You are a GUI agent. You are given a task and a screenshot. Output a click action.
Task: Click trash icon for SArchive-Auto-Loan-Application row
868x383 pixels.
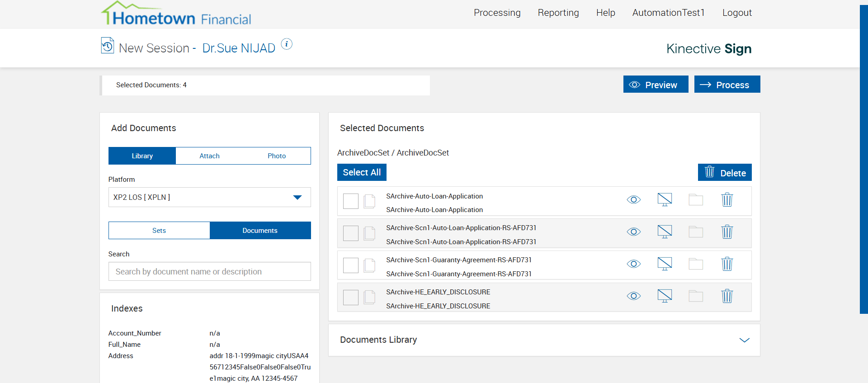click(x=727, y=200)
